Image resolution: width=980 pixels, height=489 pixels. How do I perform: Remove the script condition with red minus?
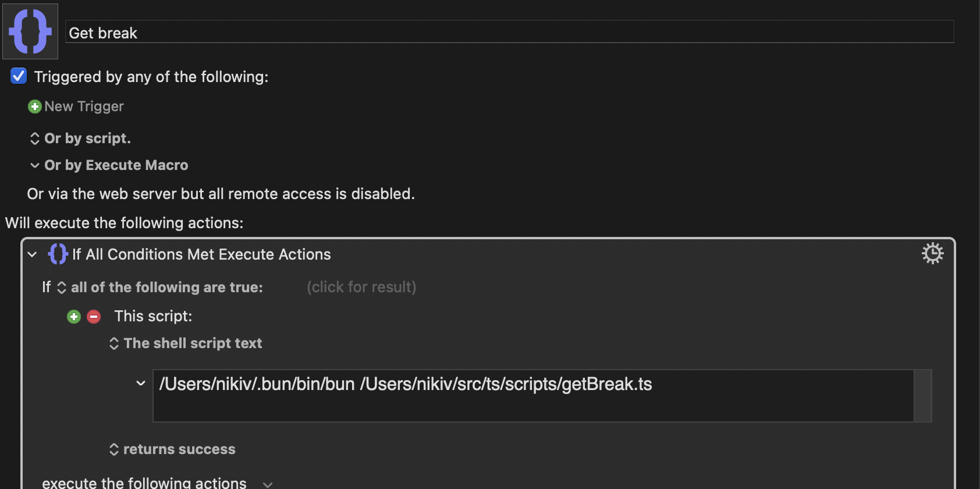pyautogui.click(x=94, y=317)
